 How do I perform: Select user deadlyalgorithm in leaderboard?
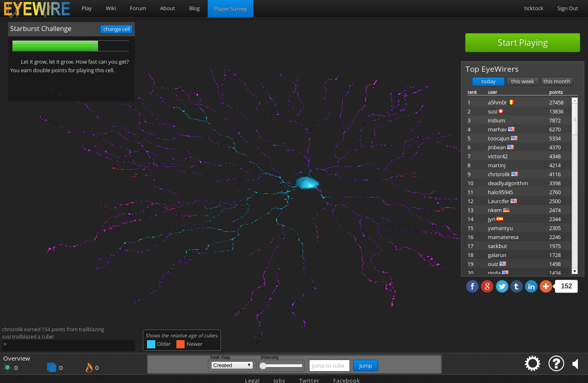pyautogui.click(x=508, y=184)
